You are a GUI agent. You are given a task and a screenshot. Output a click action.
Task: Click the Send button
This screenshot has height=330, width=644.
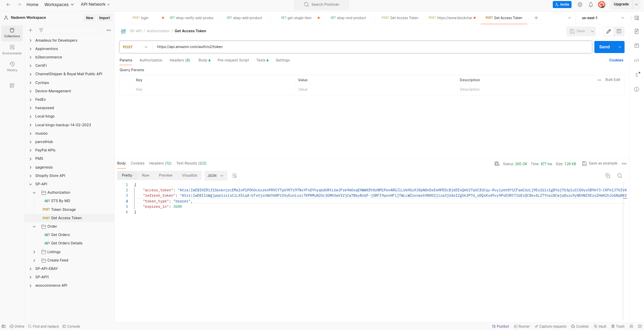coord(604,47)
